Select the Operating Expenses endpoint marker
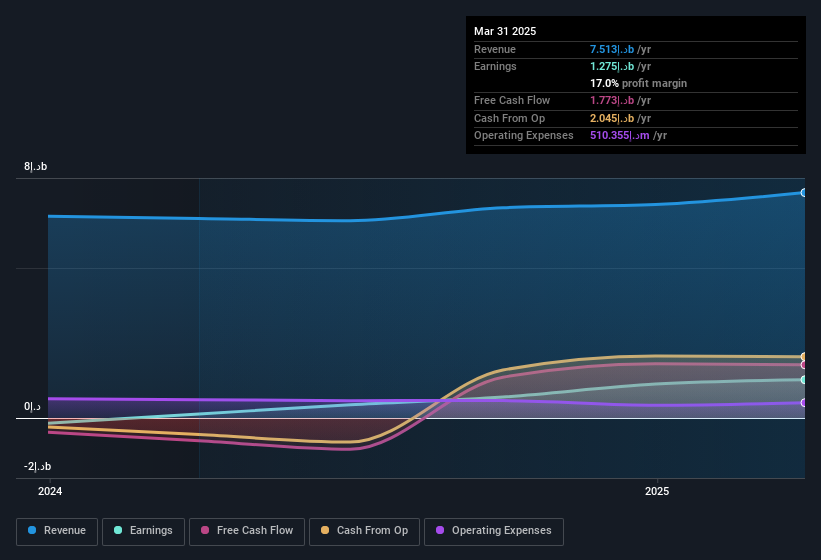 804,402
